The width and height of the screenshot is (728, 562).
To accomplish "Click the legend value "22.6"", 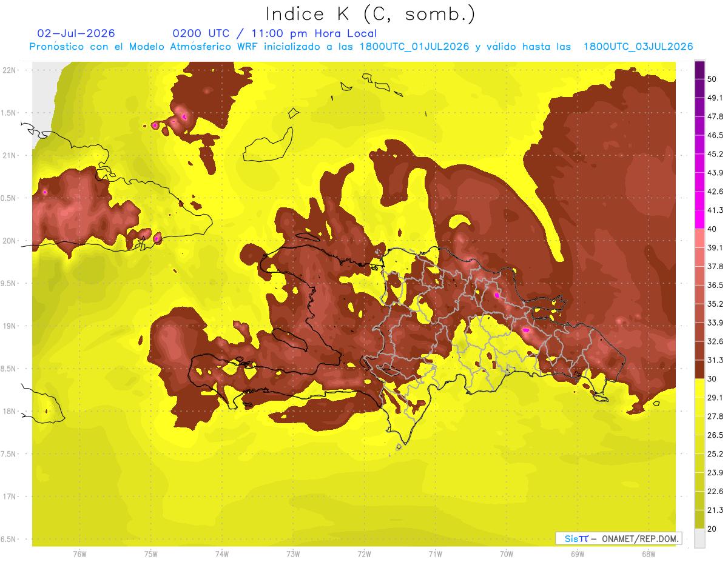I will [x=716, y=492].
